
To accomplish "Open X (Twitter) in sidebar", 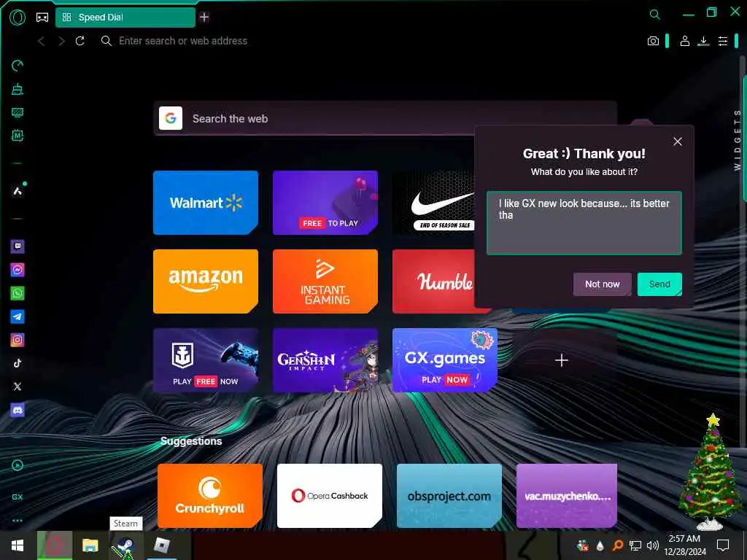I will 18,386.
